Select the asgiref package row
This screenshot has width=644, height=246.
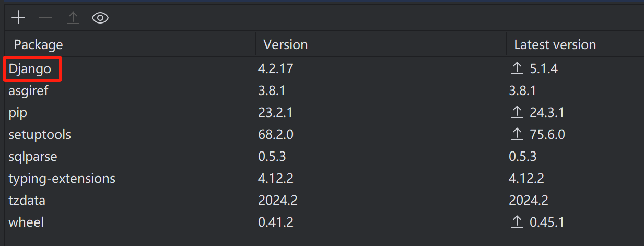pyautogui.click(x=28, y=90)
